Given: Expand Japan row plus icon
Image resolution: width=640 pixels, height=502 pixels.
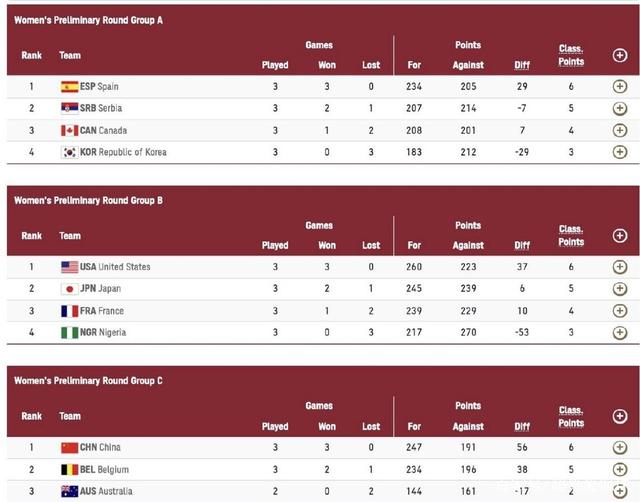Looking at the screenshot, I should click(619, 289).
